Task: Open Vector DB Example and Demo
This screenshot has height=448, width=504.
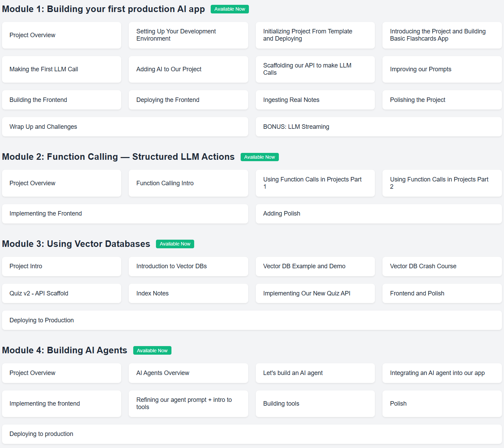Action: [315, 267]
